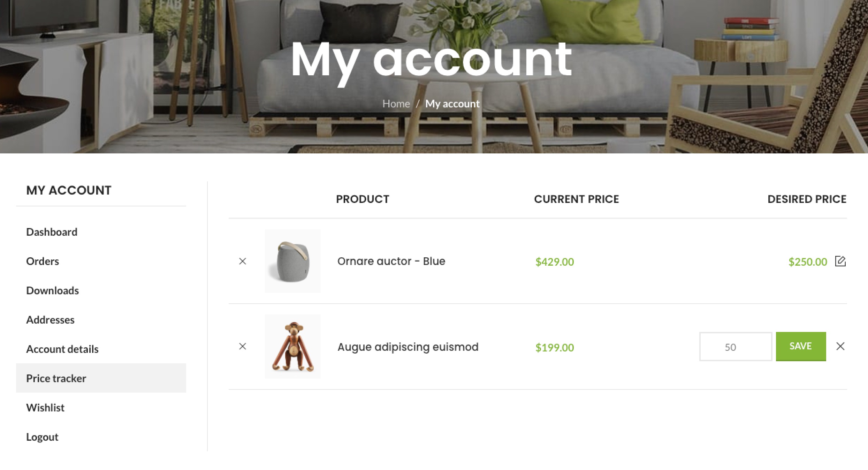
Task: Open Account details page
Action: point(62,349)
